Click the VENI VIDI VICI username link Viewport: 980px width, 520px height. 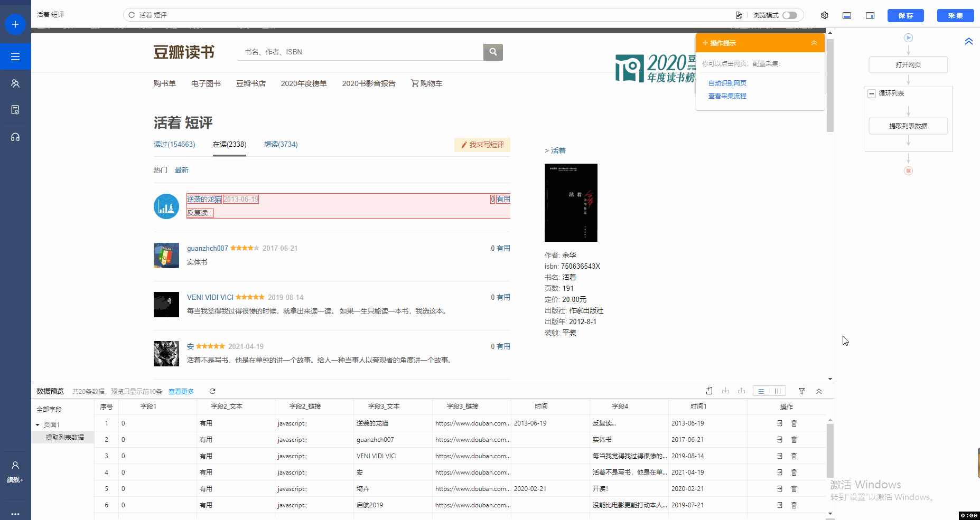point(210,297)
